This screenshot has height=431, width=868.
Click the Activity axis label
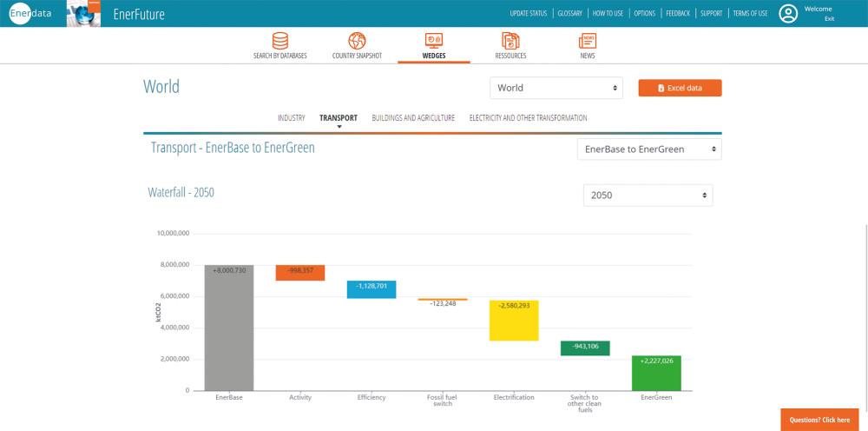pos(300,397)
